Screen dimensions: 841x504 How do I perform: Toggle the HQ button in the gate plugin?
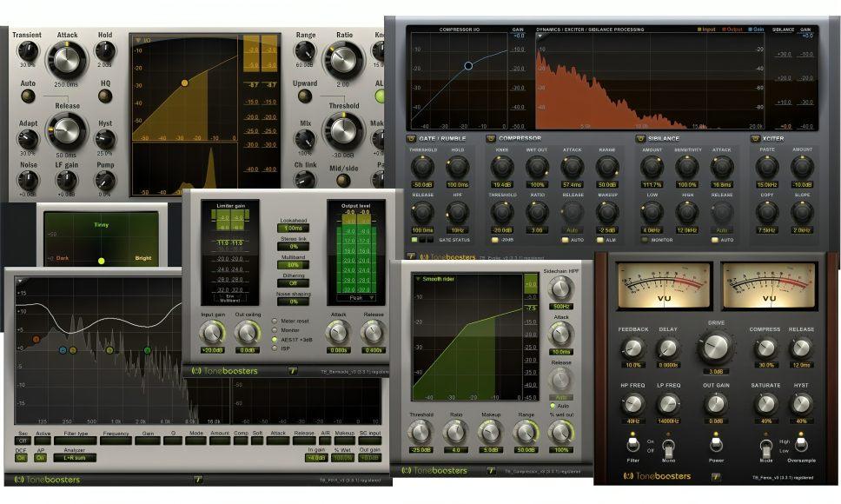point(105,96)
